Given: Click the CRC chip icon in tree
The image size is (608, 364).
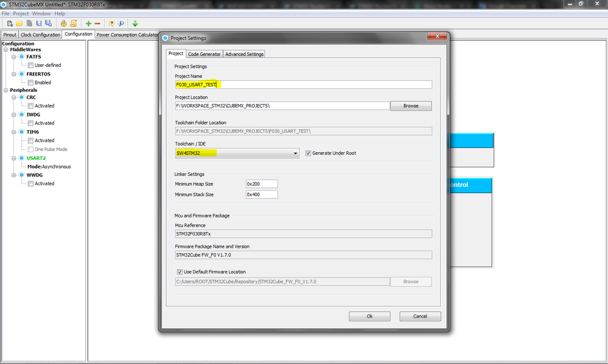Looking at the screenshot, I should (x=22, y=97).
